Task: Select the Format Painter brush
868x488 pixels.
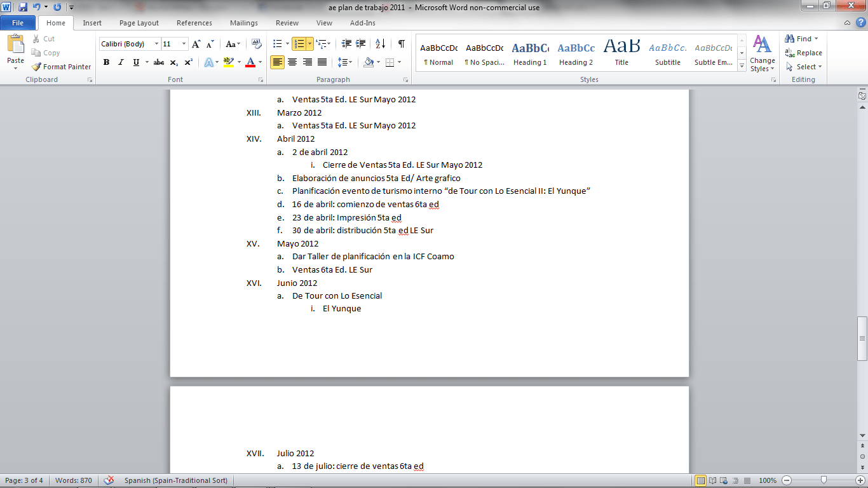Action: [x=62, y=67]
